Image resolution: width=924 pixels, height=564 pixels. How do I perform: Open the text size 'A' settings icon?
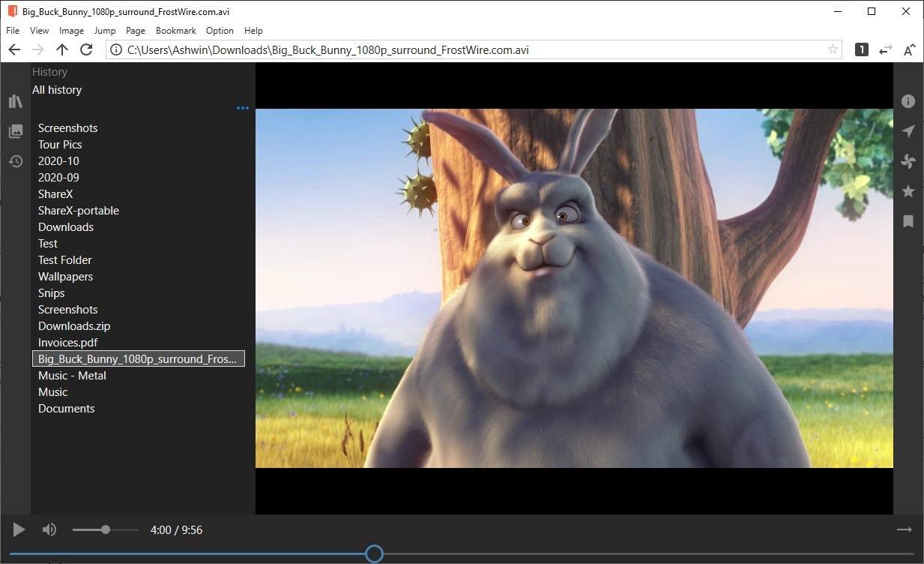(909, 49)
